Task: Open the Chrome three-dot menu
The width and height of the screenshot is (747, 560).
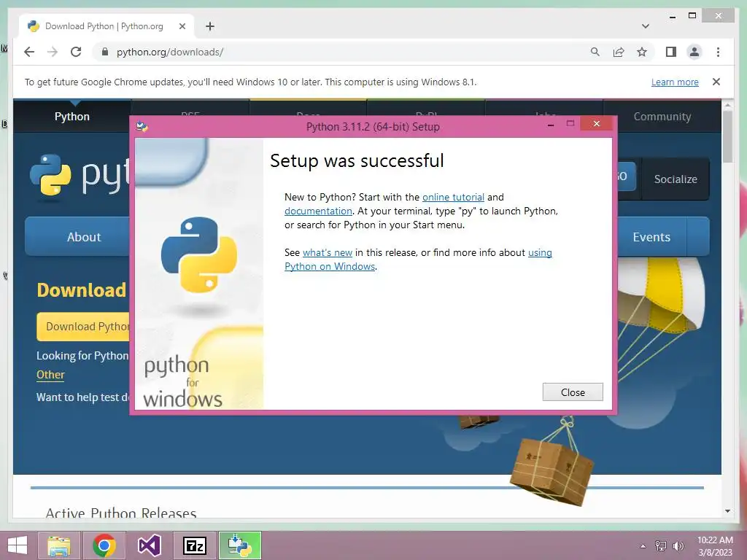Action: (718, 52)
